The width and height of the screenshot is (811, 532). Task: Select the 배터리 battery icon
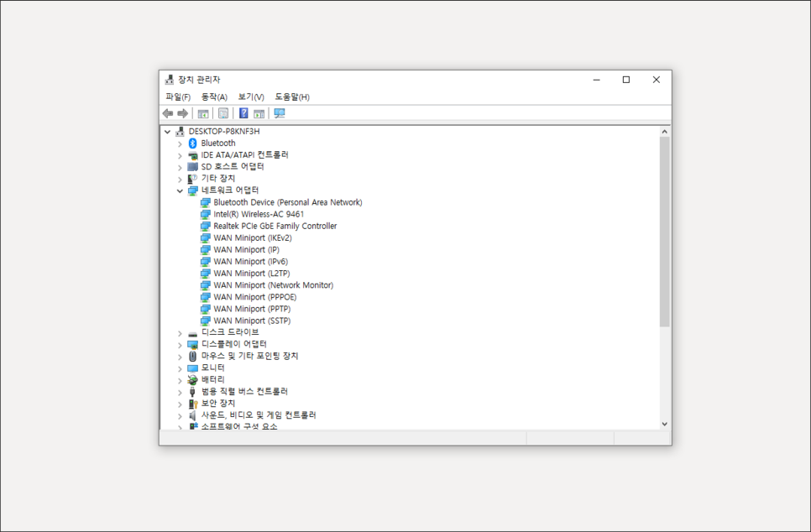coord(192,380)
